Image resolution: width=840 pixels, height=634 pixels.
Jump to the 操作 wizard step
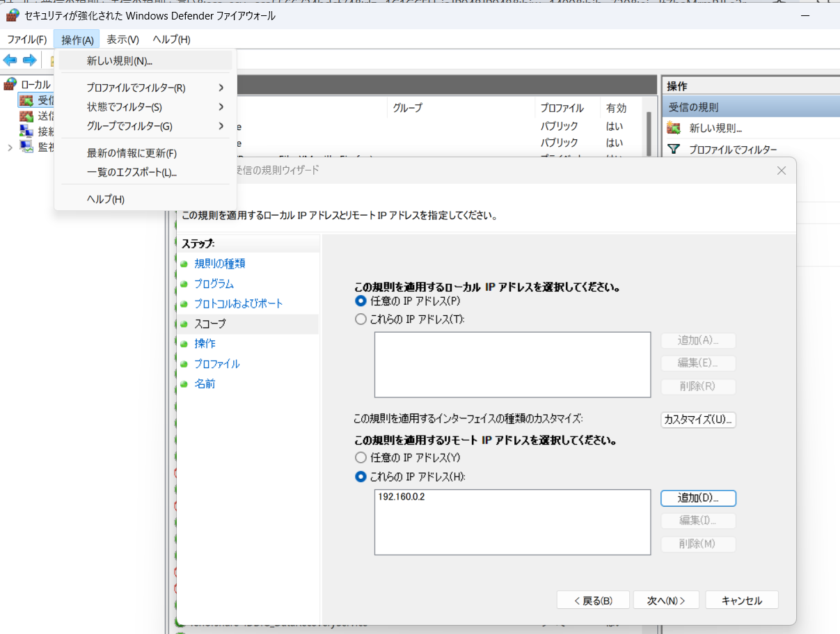[205, 344]
